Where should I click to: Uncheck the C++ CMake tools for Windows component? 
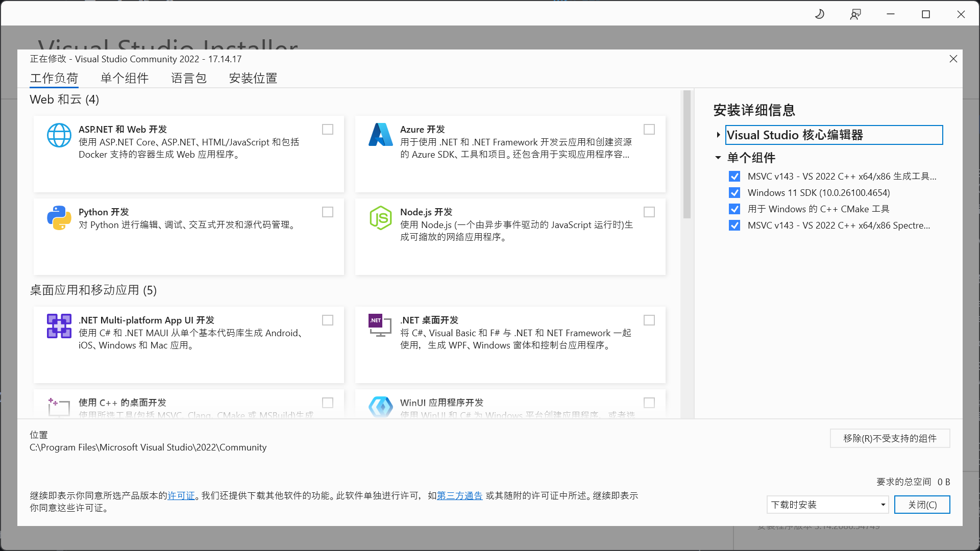(x=734, y=209)
